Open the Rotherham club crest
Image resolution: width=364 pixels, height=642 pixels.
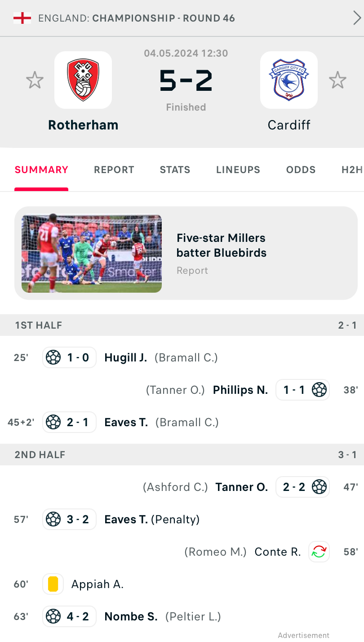coord(83,80)
